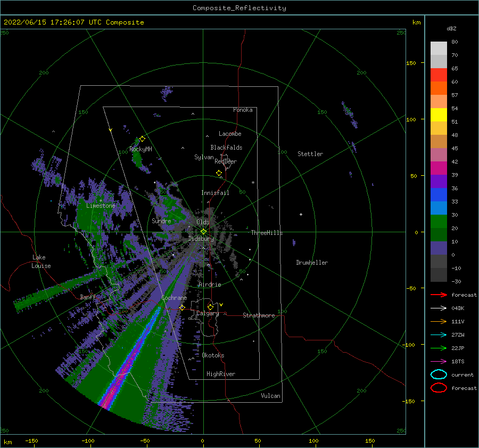Screen dimensions: 479x448
Task: Click the yellow diamond marker near Cochrane
Action: pos(182,307)
